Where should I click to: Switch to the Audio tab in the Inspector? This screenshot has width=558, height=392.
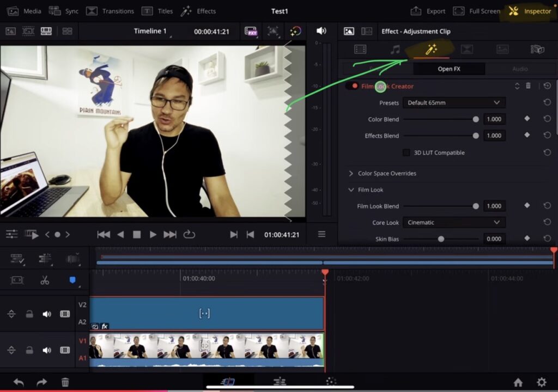pyautogui.click(x=519, y=69)
